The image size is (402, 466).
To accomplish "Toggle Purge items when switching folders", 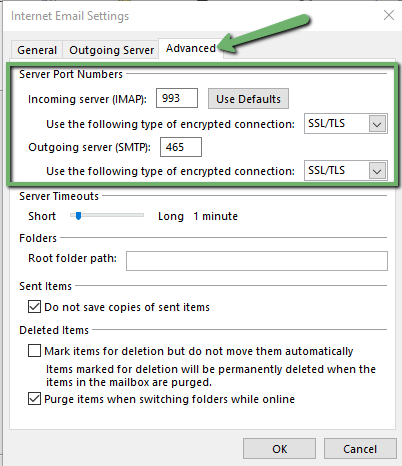I will [35, 399].
